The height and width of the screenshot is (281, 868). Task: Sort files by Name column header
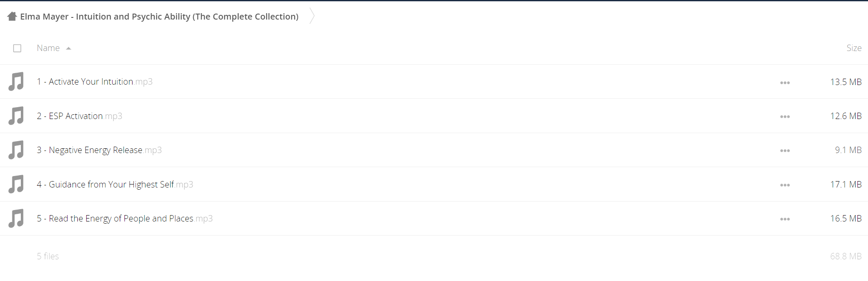pyautogui.click(x=48, y=48)
